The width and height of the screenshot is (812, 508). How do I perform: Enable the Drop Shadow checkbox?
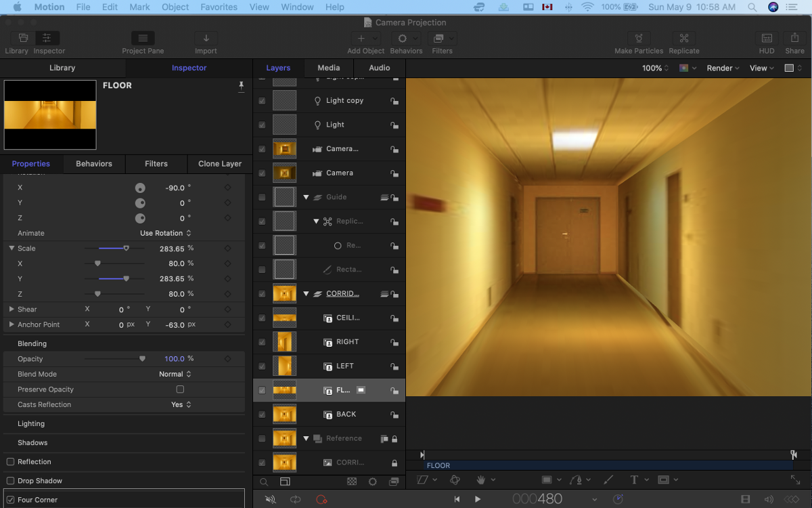point(10,481)
